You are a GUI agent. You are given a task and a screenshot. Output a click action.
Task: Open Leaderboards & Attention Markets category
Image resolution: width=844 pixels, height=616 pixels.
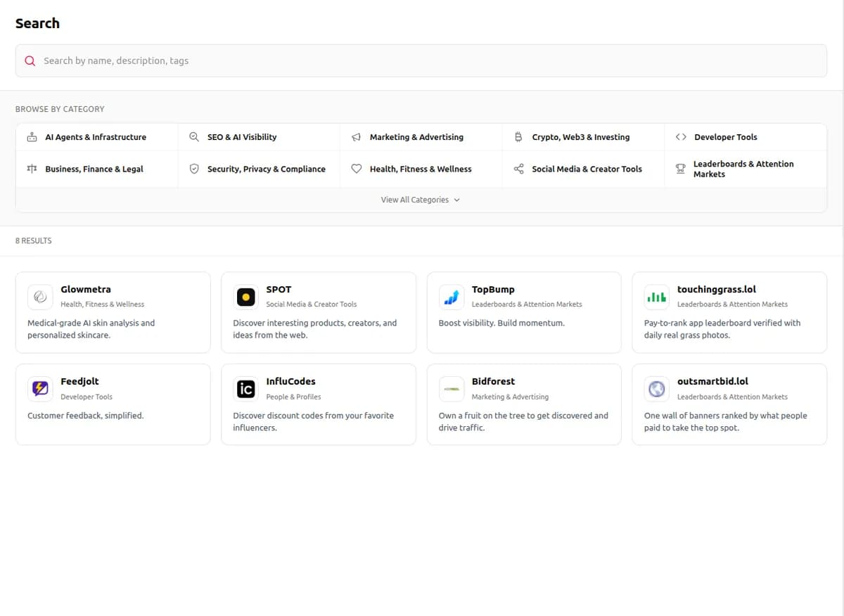tap(746, 169)
